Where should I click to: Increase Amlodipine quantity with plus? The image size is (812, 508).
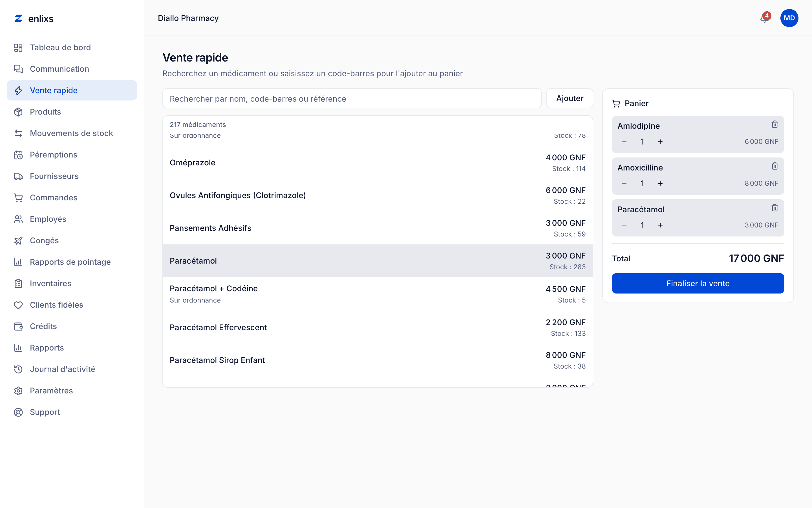tap(660, 142)
